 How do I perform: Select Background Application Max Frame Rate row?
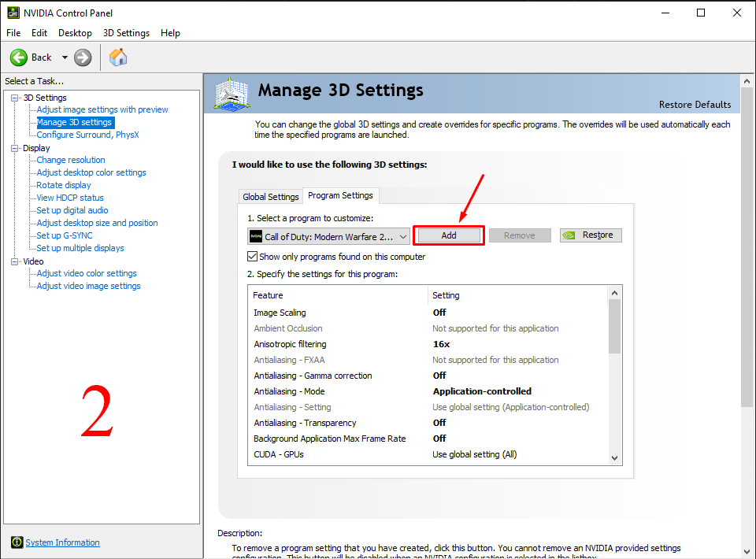428,439
